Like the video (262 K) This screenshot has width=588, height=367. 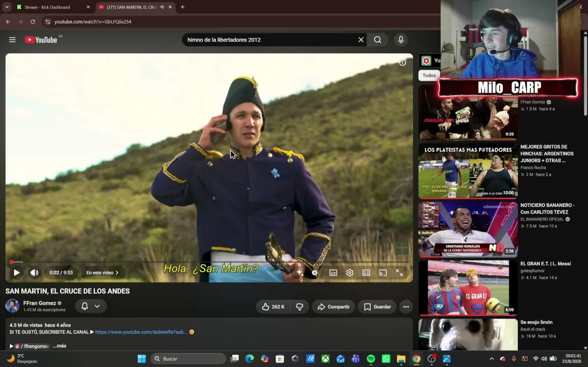(x=273, y=307)
